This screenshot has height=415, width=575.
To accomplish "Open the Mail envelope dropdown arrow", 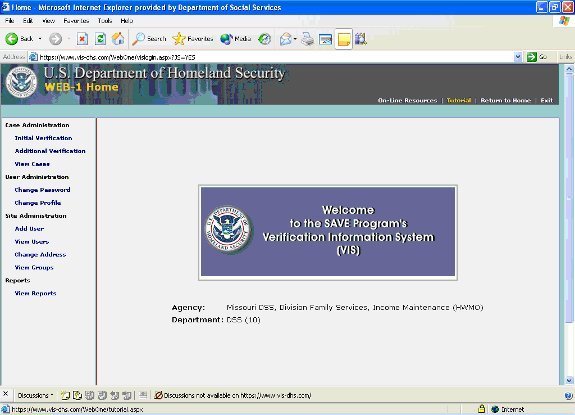I will pyautogui.click(x=295, y=39).
